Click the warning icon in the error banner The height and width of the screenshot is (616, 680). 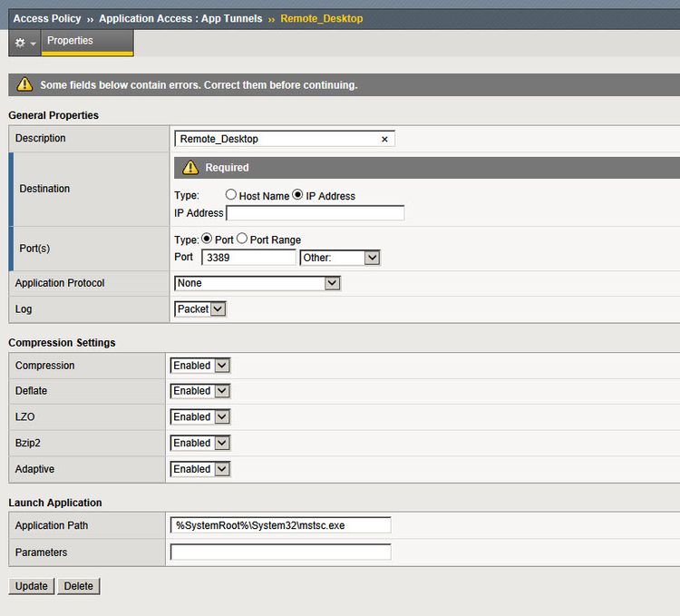[x=24, y=85]
